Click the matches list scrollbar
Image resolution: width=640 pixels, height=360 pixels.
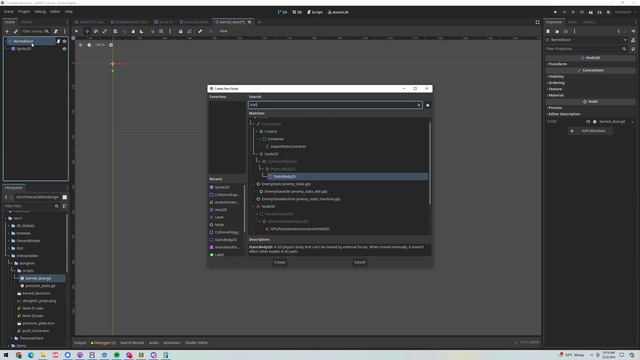430,163
